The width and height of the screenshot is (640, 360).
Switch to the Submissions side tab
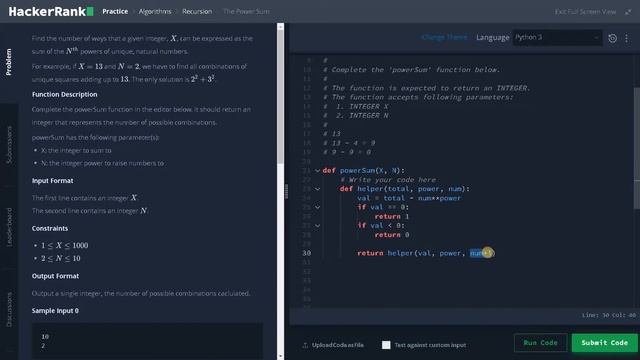pos(9,145)
